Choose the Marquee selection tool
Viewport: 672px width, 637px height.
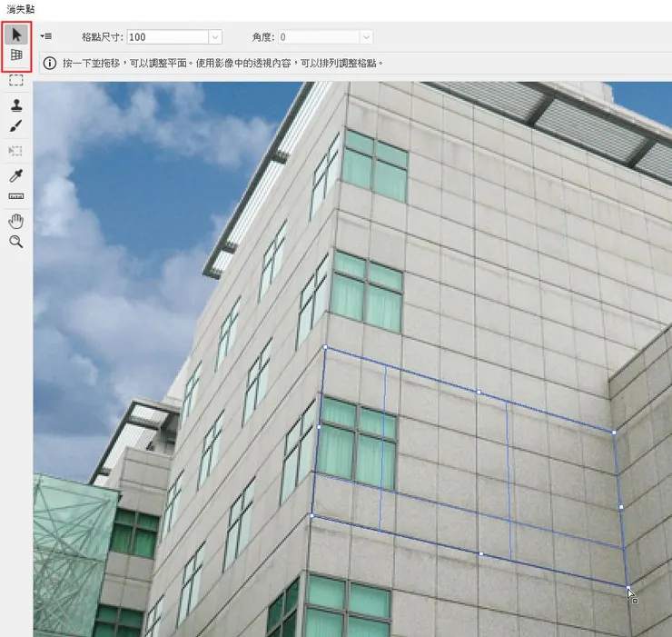coord(16,80)
